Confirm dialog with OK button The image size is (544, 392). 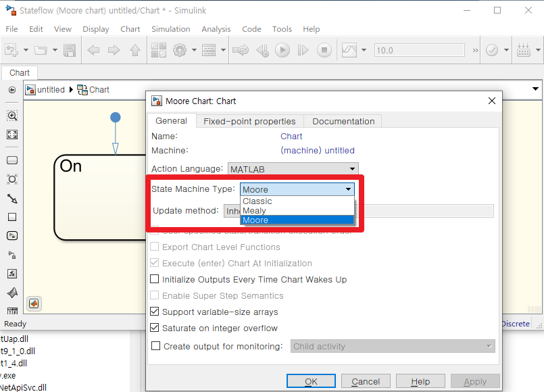tap(311, 381)
